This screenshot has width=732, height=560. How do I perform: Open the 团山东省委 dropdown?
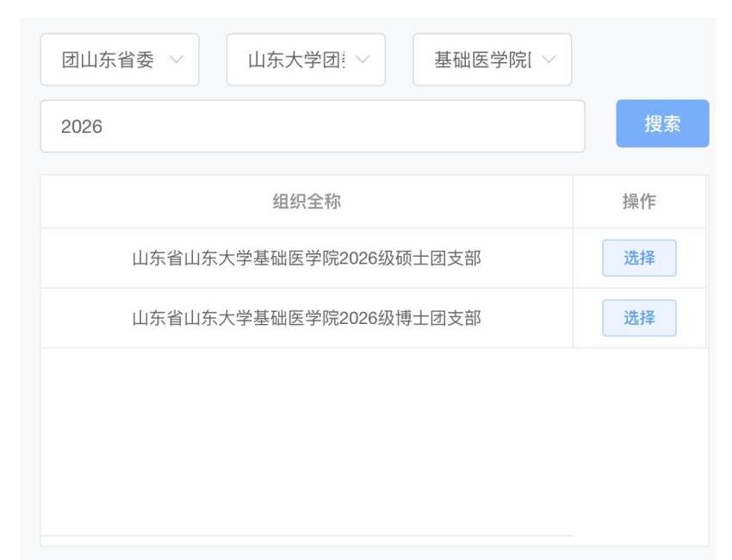(120, 59)
